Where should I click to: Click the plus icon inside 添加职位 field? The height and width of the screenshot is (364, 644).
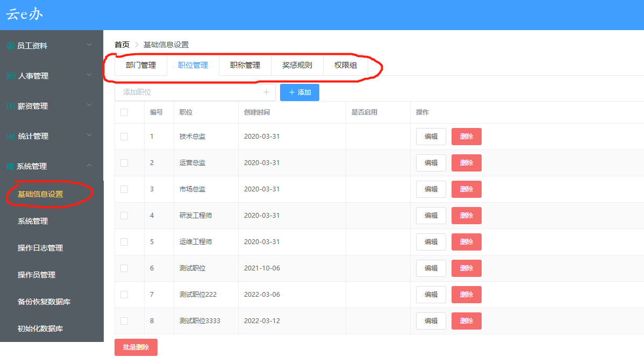[x=266, y=92]
